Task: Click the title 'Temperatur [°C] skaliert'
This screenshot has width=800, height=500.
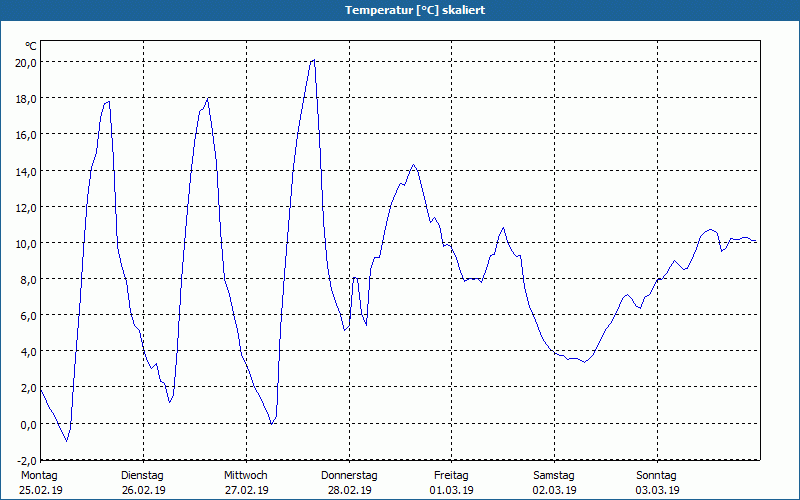Action: pyautogui.click(x=415, y=10)
